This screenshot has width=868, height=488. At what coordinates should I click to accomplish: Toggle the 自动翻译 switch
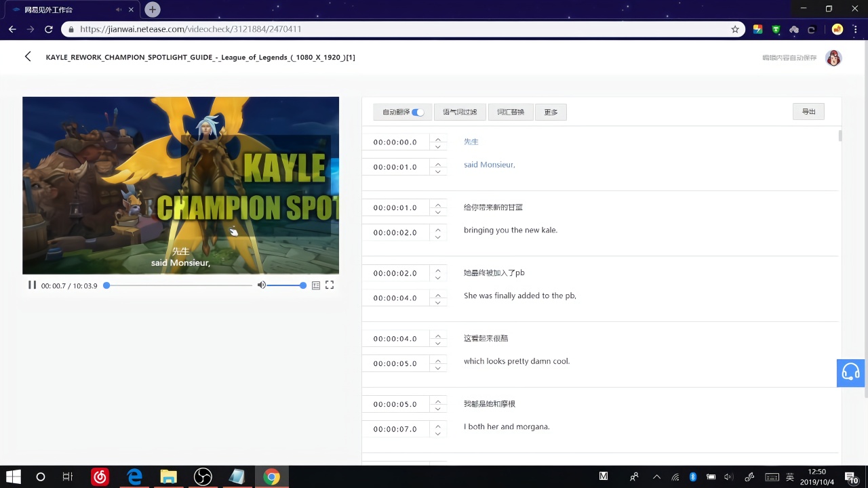[x=418, y=112]
